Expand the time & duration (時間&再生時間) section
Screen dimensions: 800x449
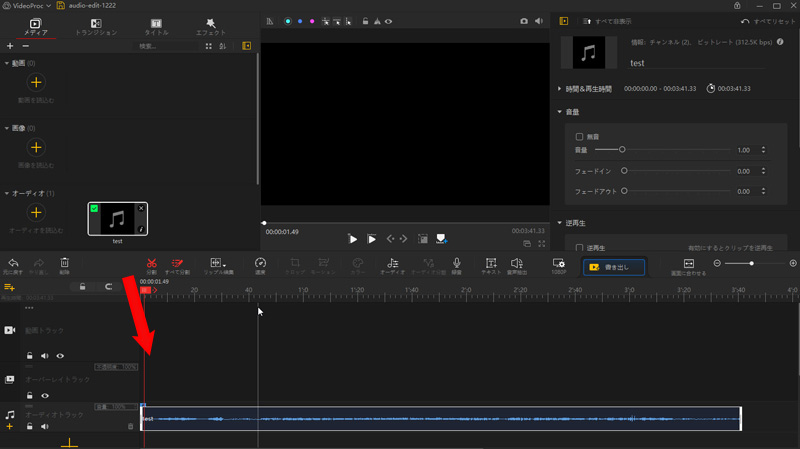[x=560, y=89]
